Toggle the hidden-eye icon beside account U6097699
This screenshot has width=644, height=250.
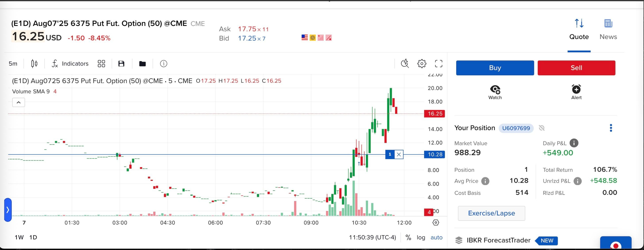pos(542,128)
